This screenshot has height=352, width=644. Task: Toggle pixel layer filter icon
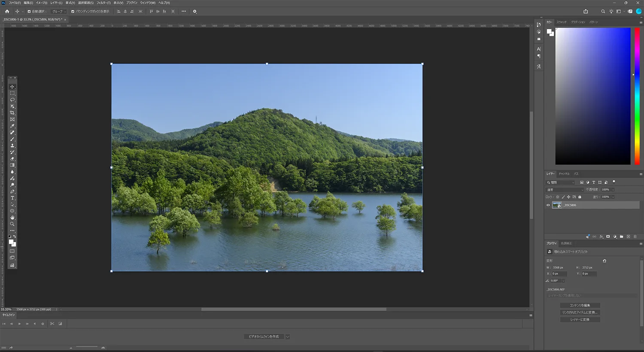click(x=582, y=182)
